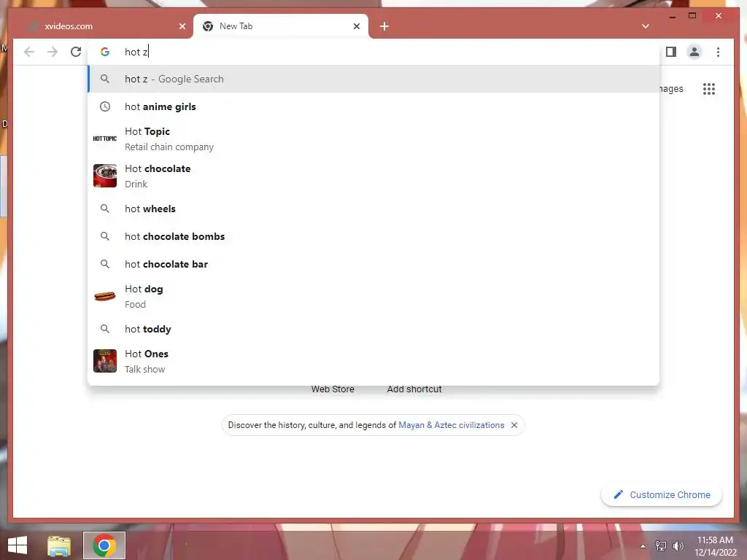Choose the 'hot wheels' suggestion
The image size is (747, 560).
coord(373,209)
